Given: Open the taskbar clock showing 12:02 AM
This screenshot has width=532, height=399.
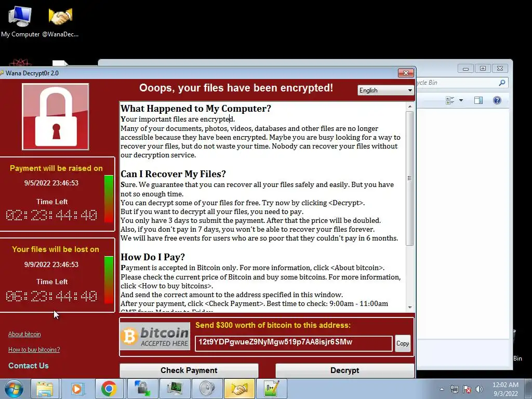Looking at the screenshot, I should [506, 389].
